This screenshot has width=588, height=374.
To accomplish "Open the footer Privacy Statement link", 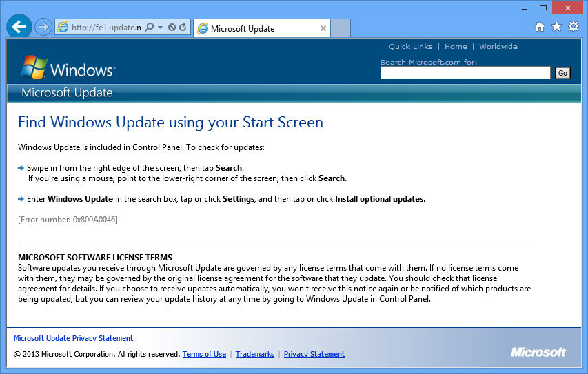I will click(314, 354).
